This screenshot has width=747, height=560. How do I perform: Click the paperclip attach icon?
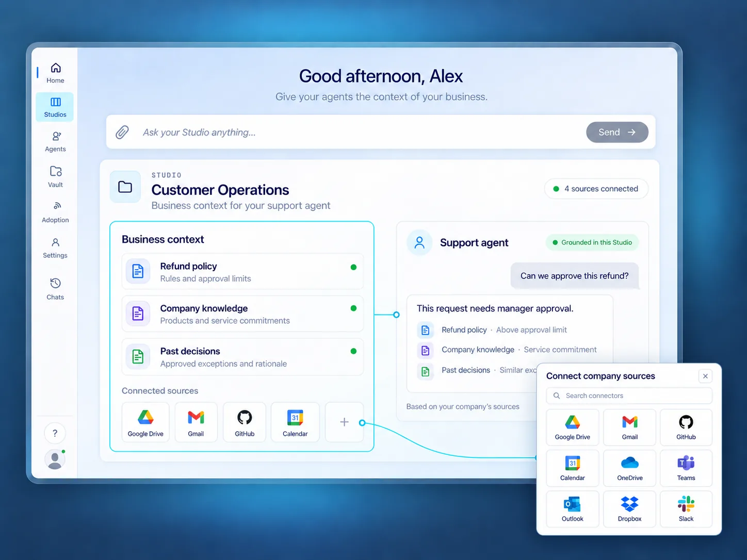click(x=122, y=133)
